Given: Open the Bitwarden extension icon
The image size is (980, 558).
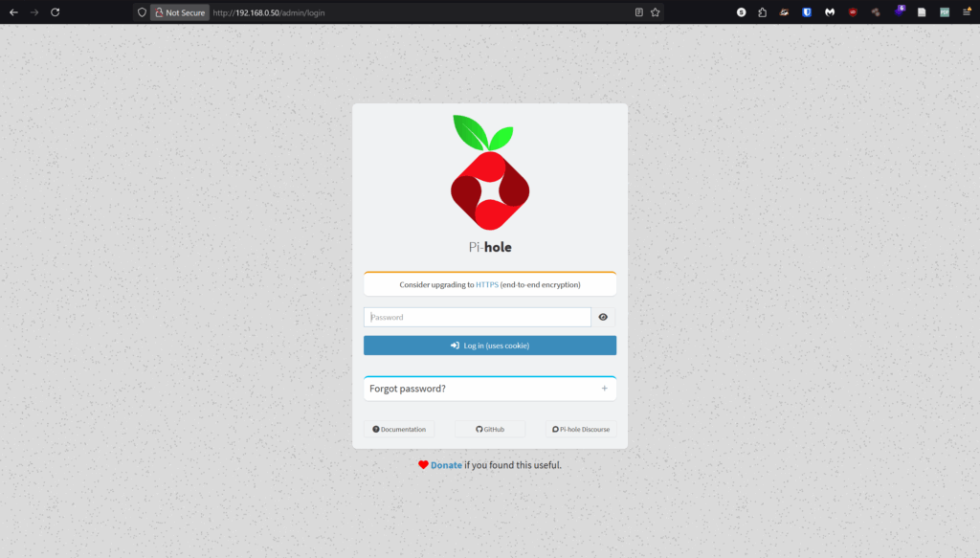Looking at the screenshot, I should pyautogui.click(x=807, y=12).
